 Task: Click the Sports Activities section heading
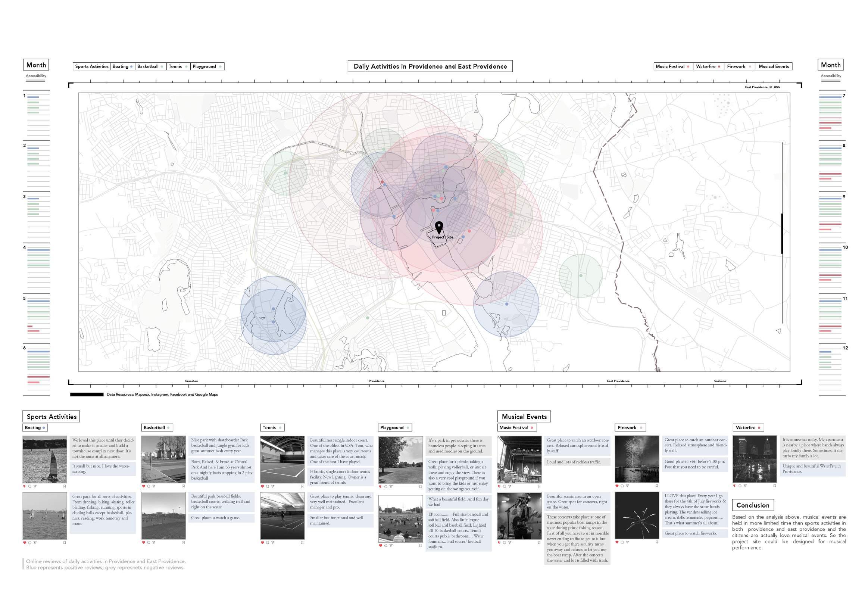point(51,417)
